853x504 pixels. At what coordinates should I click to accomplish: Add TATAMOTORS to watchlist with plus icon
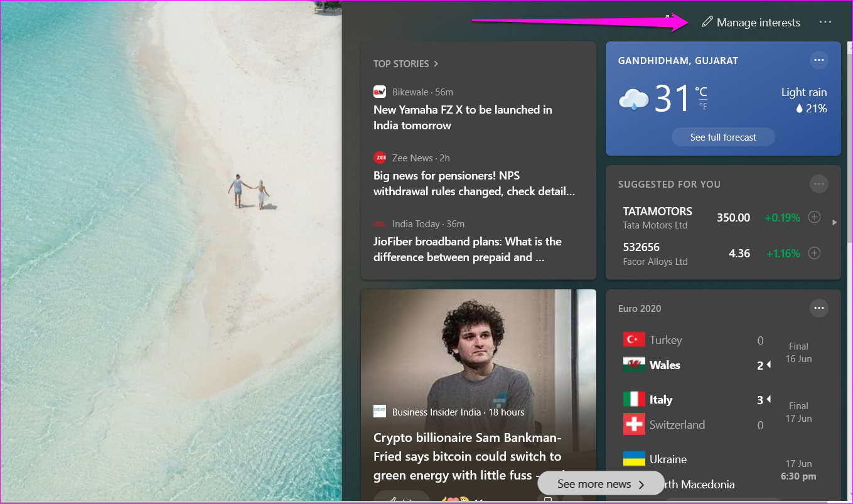(814, 216)
